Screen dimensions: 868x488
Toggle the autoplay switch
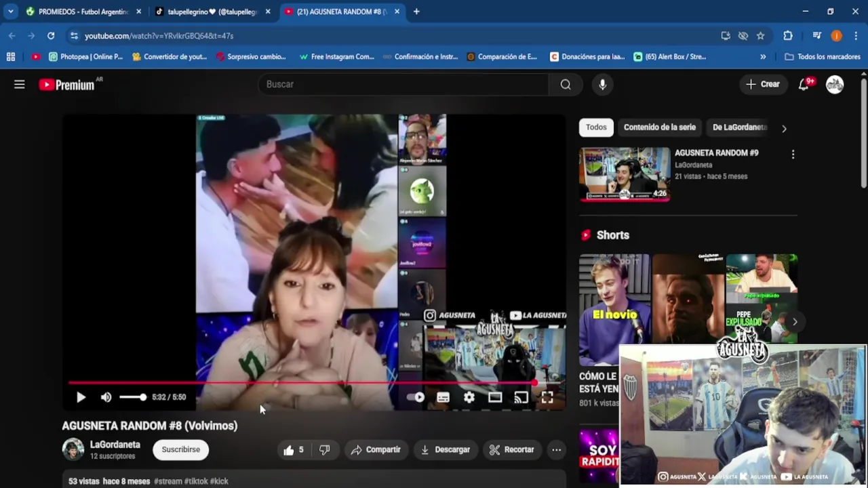pos(416,398)
